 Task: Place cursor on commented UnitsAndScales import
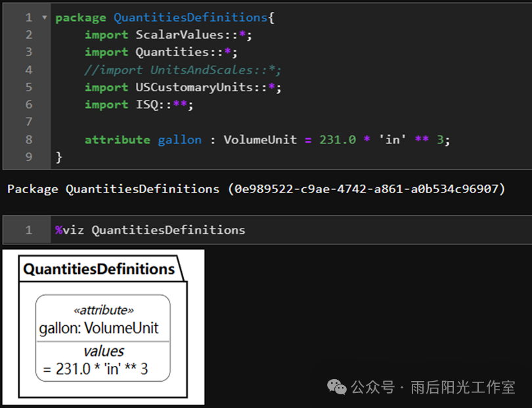click(183, 70)
